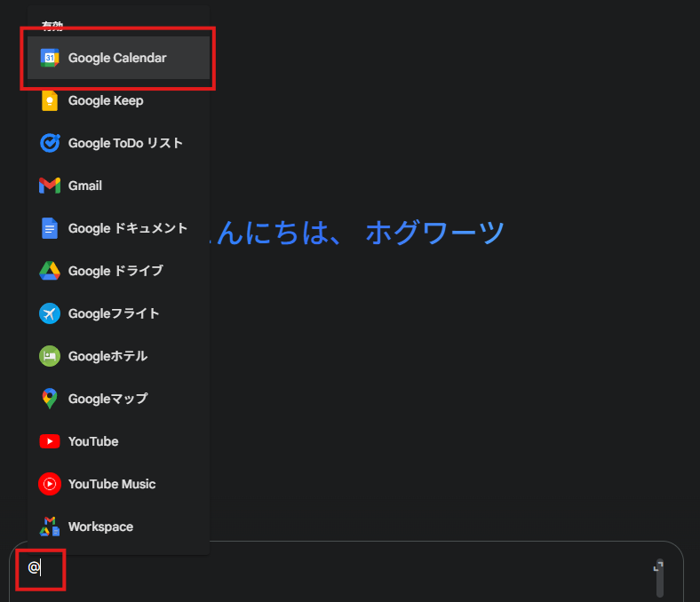Select the YouTube Music label
Viewport: 700px width, 602px height.
pos(112,484)
